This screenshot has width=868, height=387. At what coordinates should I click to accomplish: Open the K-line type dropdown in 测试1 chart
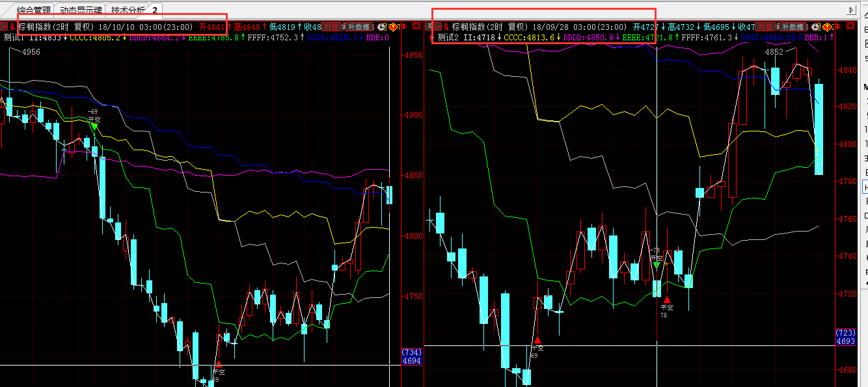(x=4, y=27)
